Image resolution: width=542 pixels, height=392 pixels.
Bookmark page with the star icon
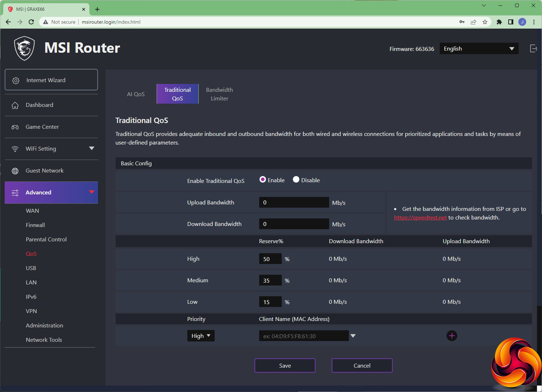[x=485, y=22]
